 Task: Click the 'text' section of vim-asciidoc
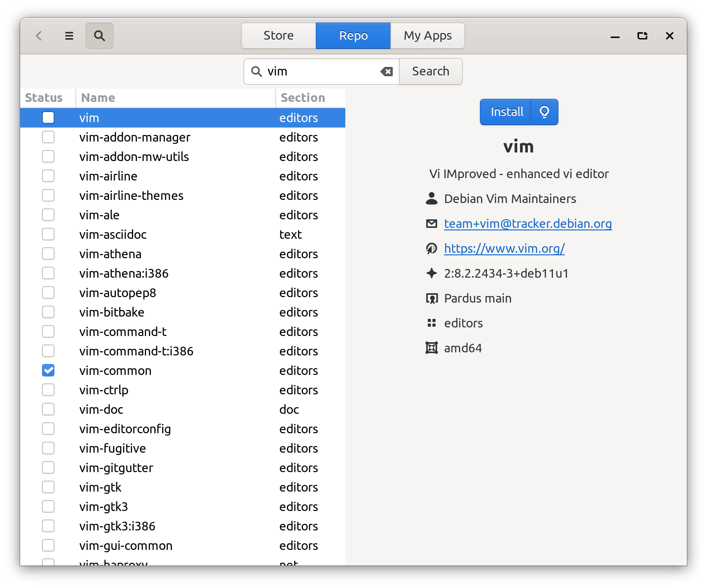(290, 234)
